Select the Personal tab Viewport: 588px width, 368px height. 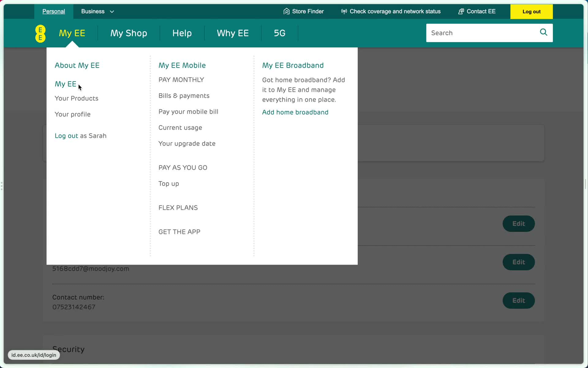pyautogui.click(x=54, y=11)
